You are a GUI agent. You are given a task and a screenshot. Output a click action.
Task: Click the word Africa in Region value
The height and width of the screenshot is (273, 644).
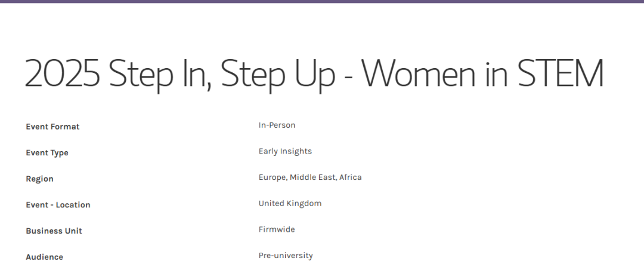click(x=351, y=177)
